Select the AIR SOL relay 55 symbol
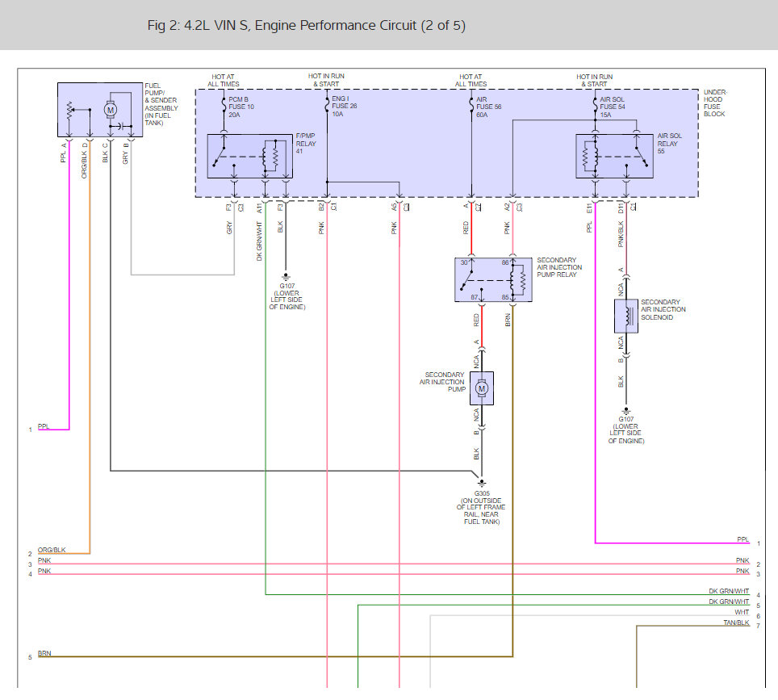The image size is (778, 700). point(615,154)
